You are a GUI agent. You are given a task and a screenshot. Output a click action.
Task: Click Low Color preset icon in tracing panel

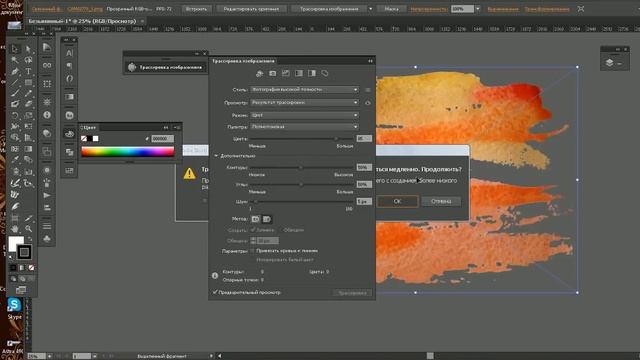(286, 73)
